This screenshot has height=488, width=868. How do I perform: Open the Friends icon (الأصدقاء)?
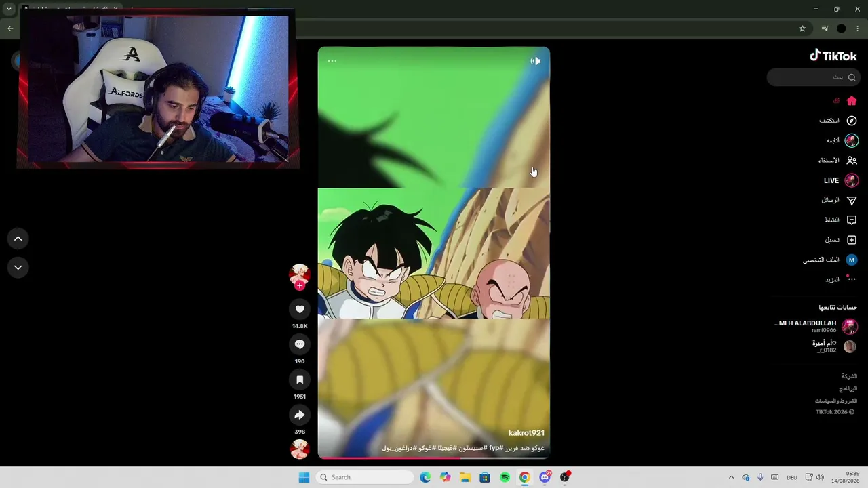point(852,161)
